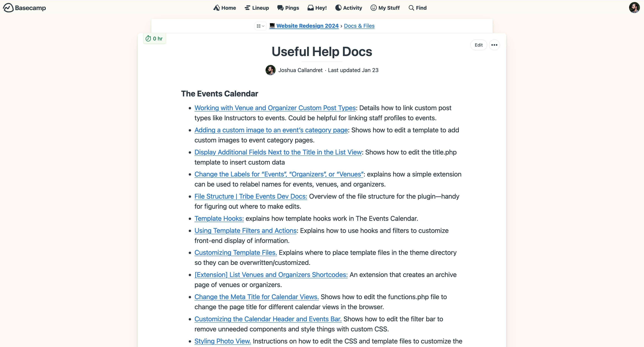Image resolution: width=644 pixels, height=347 pixels.
Task: Open the Activity page
Action: pyautogui.click(x=348, y=8)
